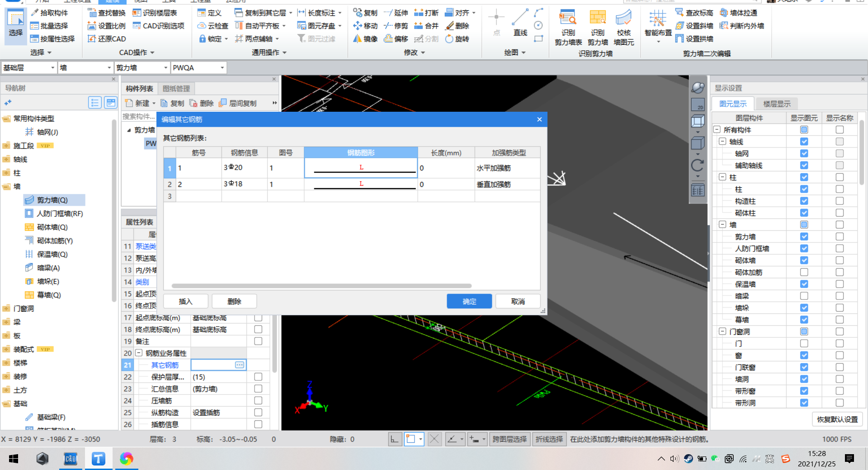This screenshot has height=470, width=868.
Task: Select the 延伸 extend tool
Action: (396, 13)
